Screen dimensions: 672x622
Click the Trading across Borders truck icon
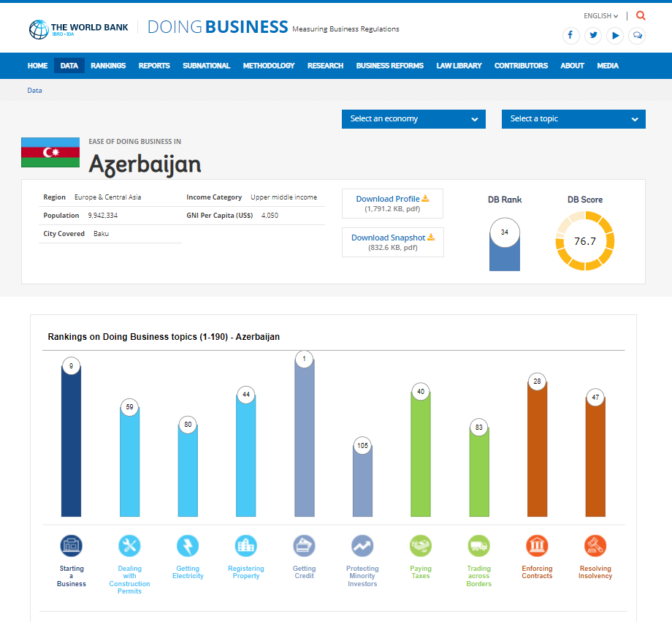tap(478, 546)
